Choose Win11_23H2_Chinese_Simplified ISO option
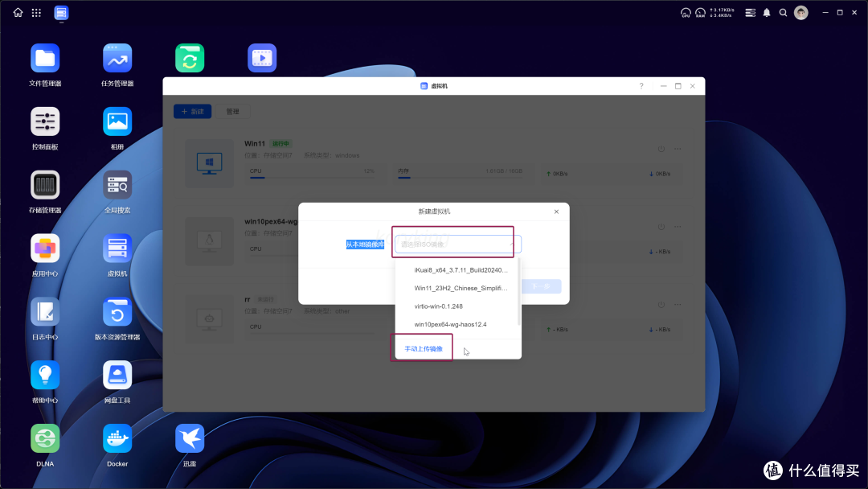868x489 pixels. 458,288
